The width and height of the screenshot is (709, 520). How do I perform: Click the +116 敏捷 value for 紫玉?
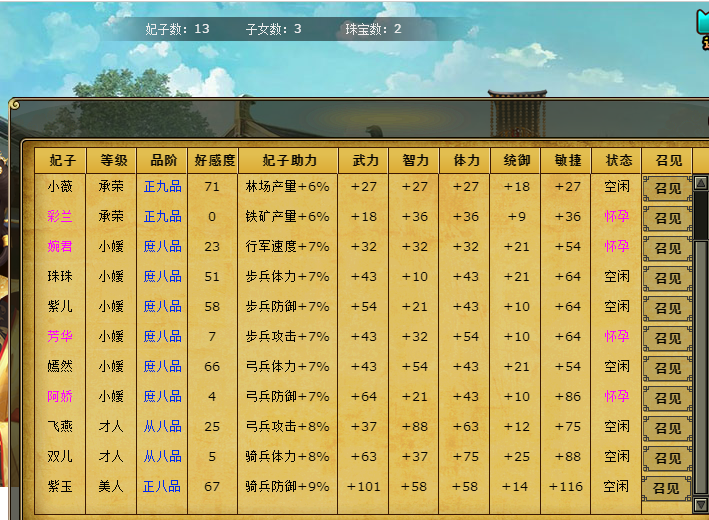click(x=566, y=487)
